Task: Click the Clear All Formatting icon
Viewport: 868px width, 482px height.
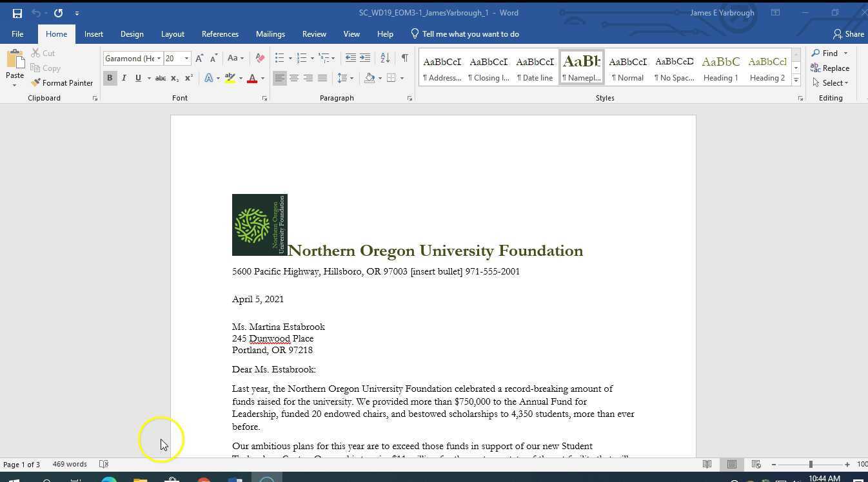Action: point(260,59)
